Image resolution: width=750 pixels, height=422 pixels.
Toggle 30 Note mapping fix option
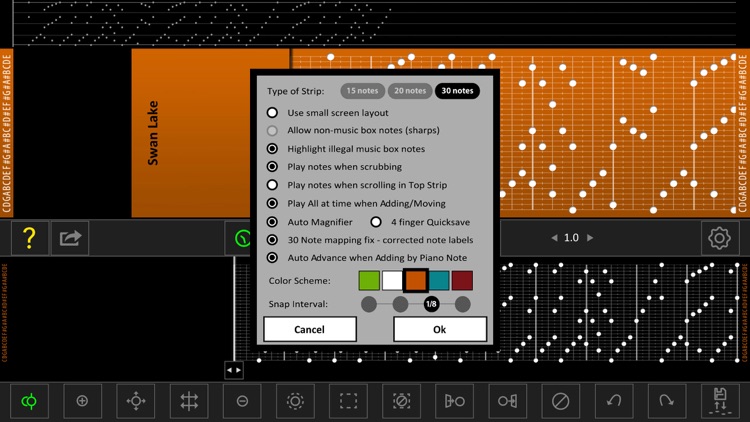click(x=272, y=240)
